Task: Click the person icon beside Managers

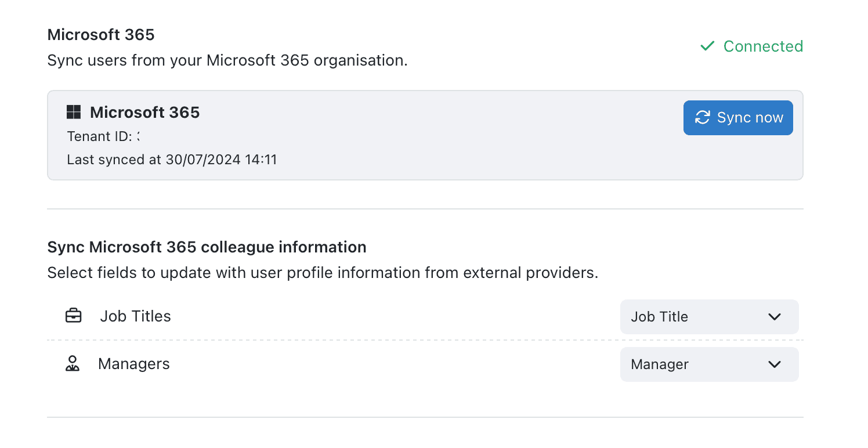Action: [73, 364]
